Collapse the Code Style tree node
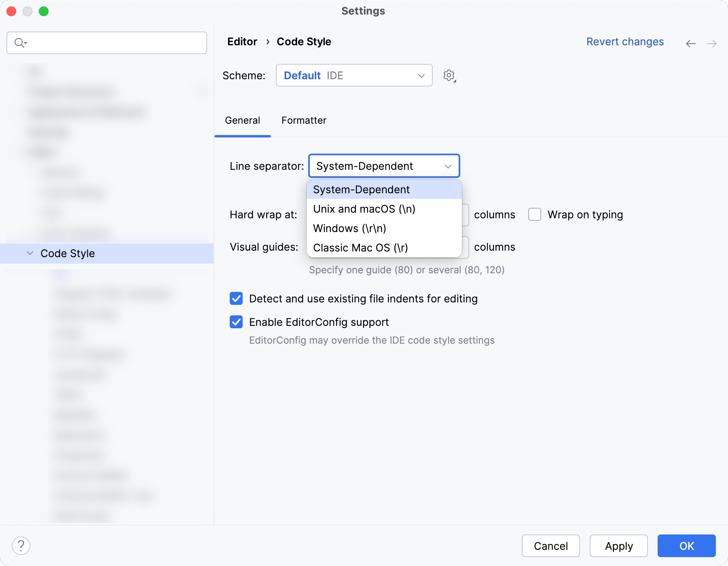 30,253
